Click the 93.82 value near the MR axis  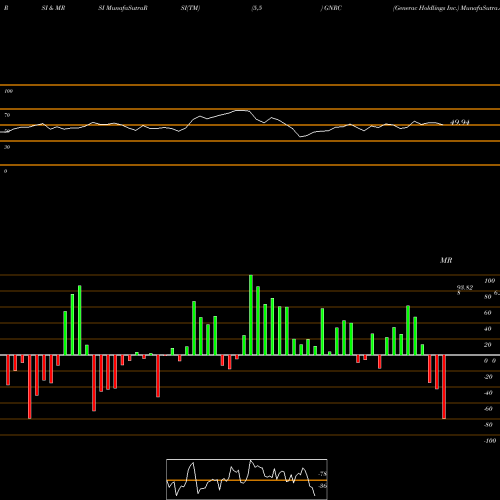coord(465,288)
